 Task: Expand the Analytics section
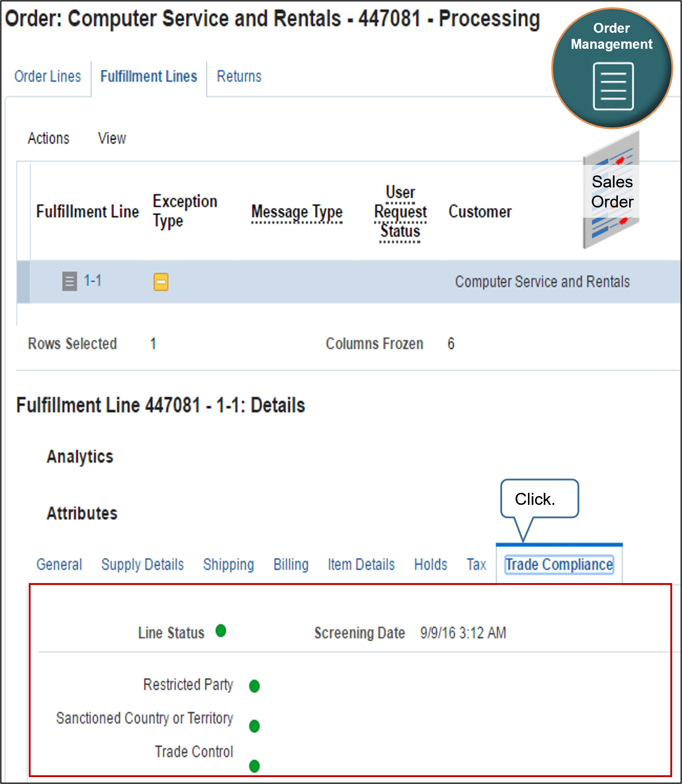click(79, 457)
